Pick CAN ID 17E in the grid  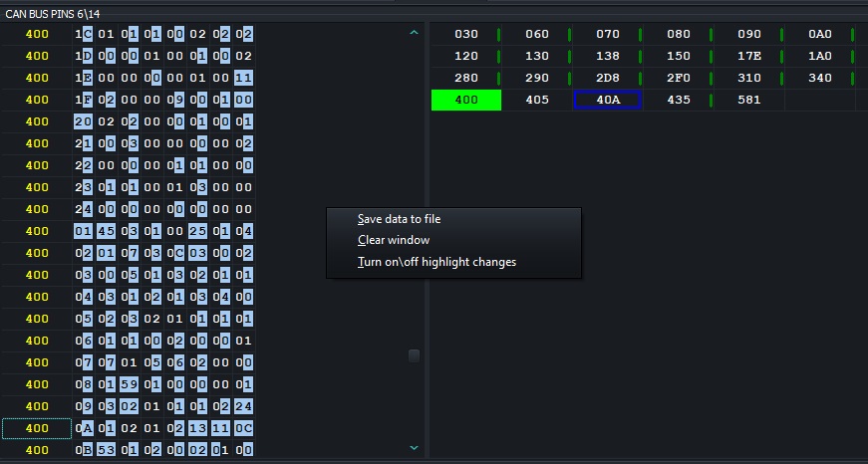748,56
